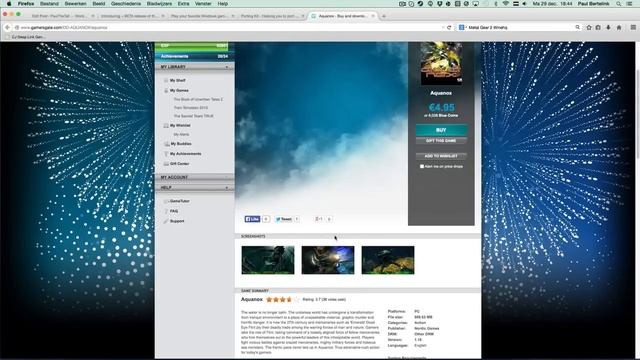
Task: Select Train Simulator 2015 under My Games
Action: (x=191, y=108)
